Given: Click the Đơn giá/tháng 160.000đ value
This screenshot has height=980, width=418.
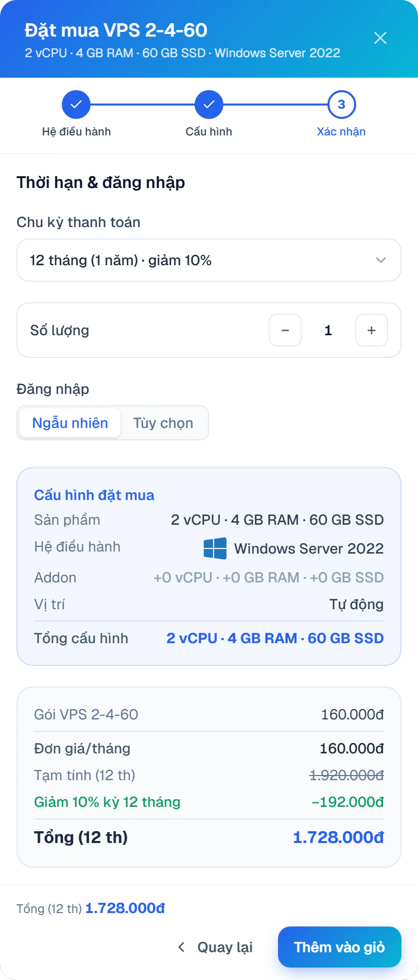Looking at the screenshot, I should pos(352,748).
